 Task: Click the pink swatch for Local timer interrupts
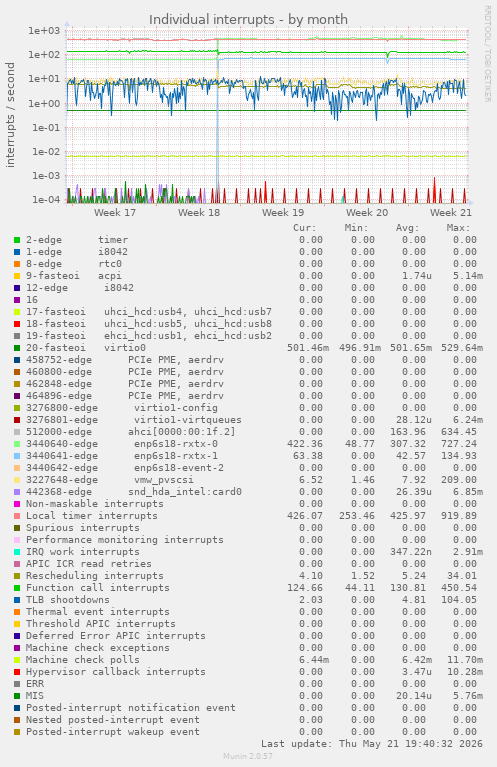[x=17, y=516]
